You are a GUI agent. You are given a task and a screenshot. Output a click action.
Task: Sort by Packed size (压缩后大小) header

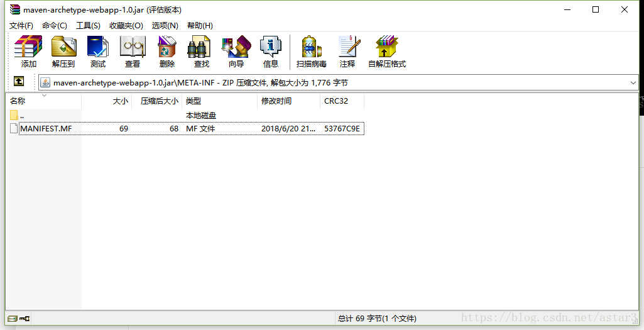point(156,101)
